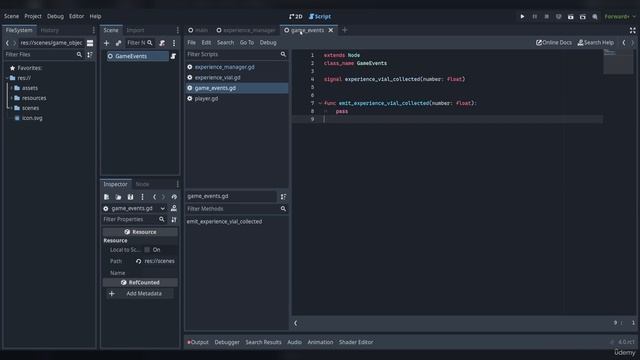Select the GameEvents node
Viewport: 640px width, 360px height.
pyautogui.click(x=138, y=56)
